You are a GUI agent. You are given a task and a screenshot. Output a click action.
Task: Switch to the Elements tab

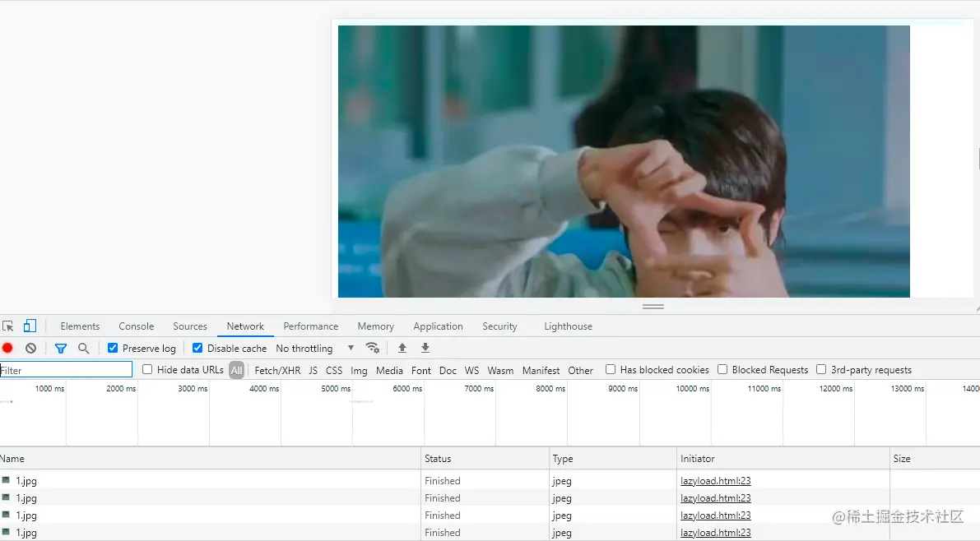pyautogui.click(x=80, y=326)
